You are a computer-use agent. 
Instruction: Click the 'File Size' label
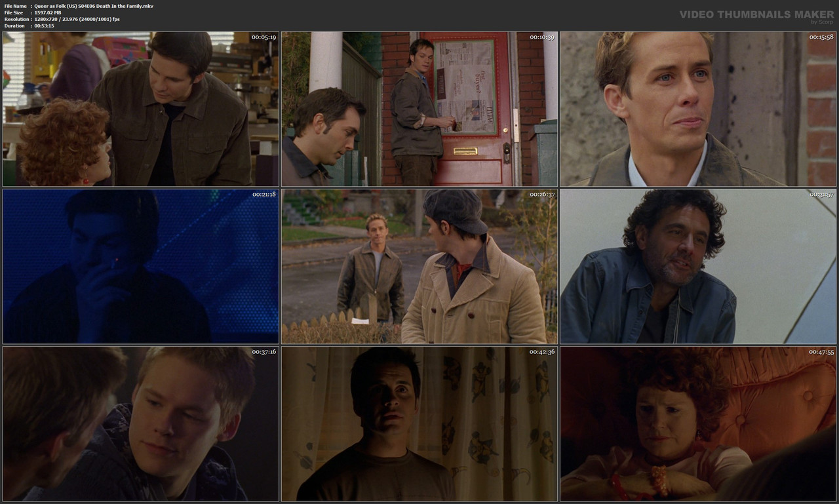point(14,12)
